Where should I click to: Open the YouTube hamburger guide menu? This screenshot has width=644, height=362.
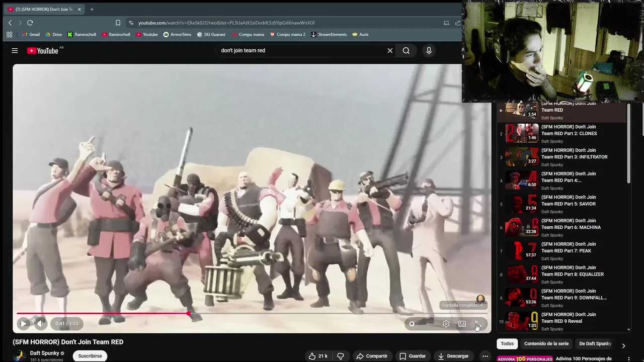click(x=15, y=50)
